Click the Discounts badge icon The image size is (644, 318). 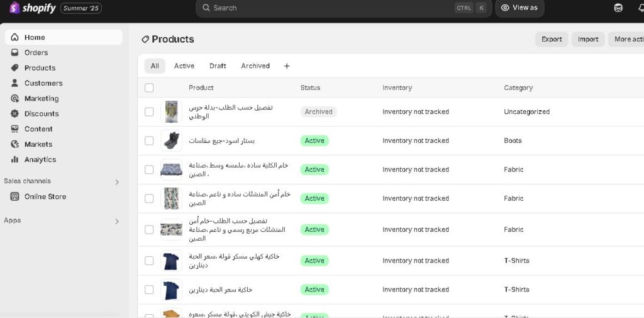[x=15, y=113]
